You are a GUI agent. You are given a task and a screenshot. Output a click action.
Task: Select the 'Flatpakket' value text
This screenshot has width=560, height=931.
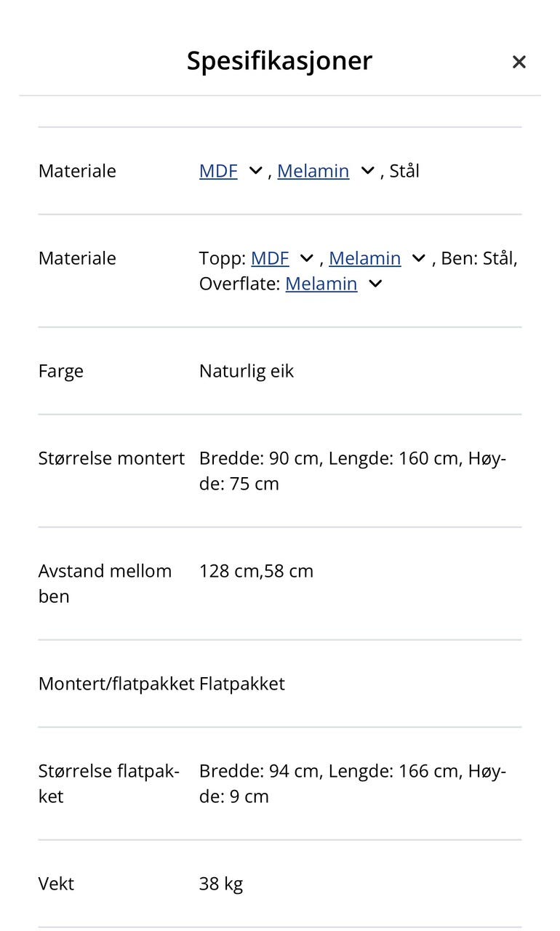click(242, 684)
